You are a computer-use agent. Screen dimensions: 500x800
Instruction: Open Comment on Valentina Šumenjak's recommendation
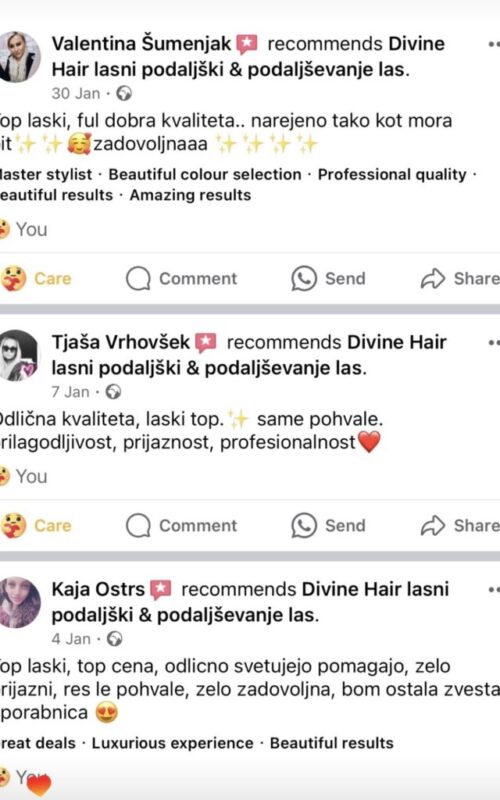click(182, 279)
